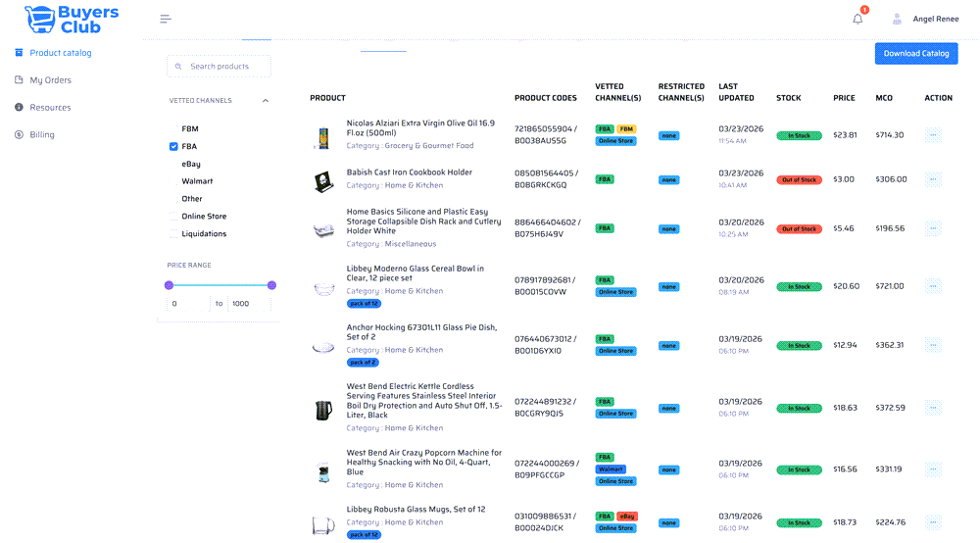
Task: Open the Angel Renee account menu
Action: point(936,19)
